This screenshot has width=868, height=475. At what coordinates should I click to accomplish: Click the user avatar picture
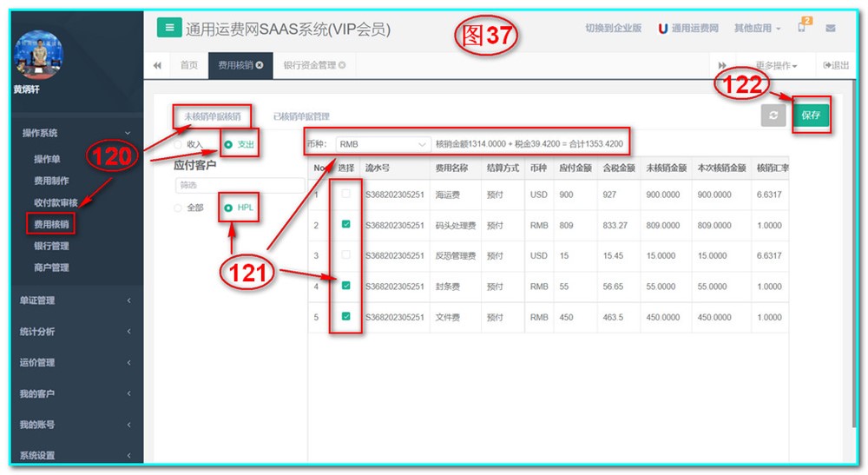[39, 56]
